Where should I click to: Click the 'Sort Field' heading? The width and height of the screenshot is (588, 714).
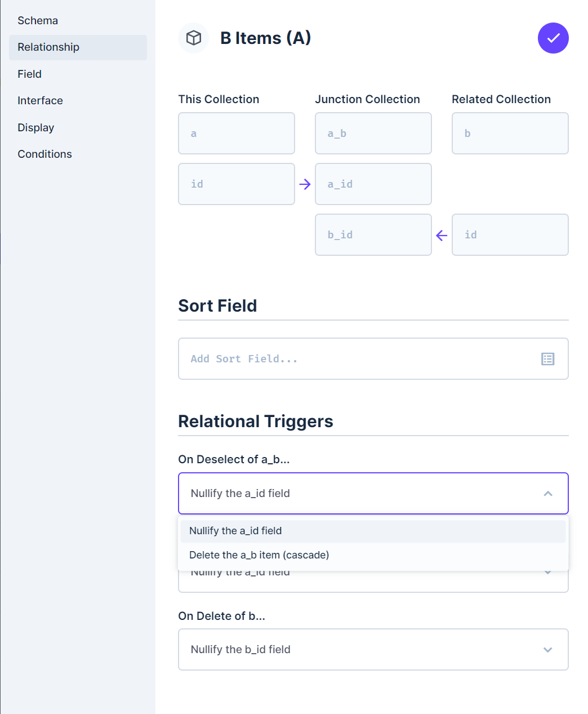pyautogui.click(x=217, y=306)
